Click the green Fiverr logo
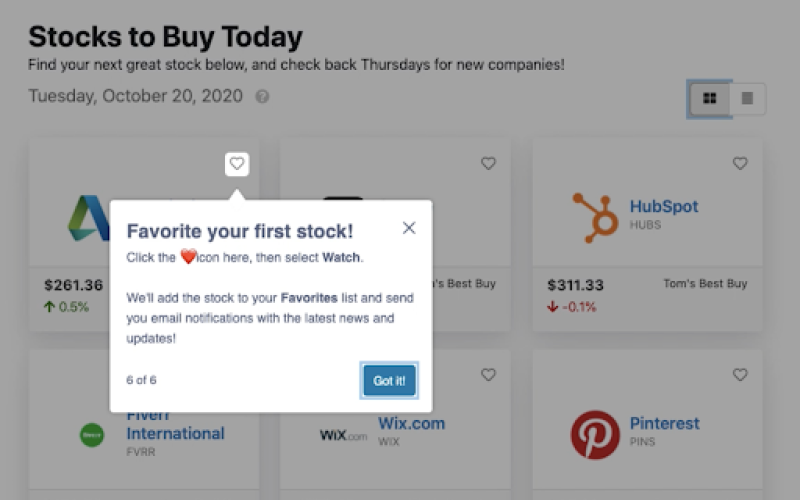 (92, 435)
